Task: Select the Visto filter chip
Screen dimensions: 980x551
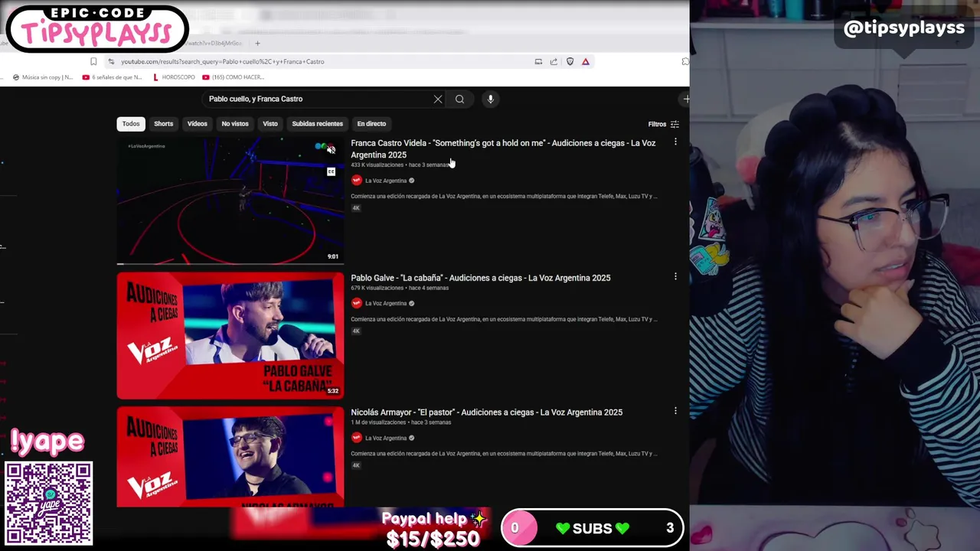Action: (270, 123)
